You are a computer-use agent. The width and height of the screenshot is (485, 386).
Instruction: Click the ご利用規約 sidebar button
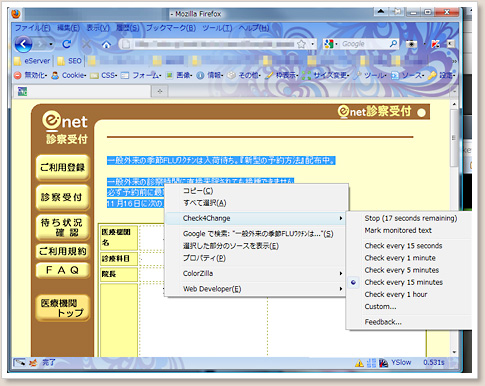click(62, 251)
